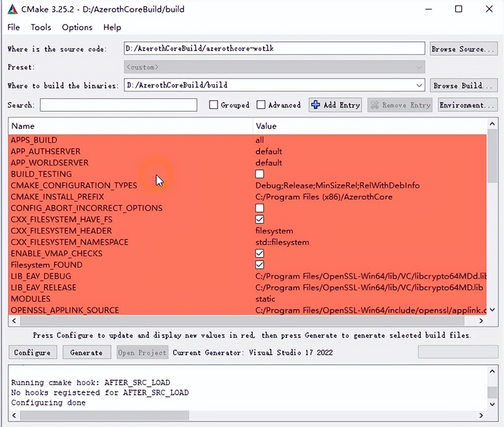Open the Options menu
The image size is (504, 427).
tap(77, 27)
